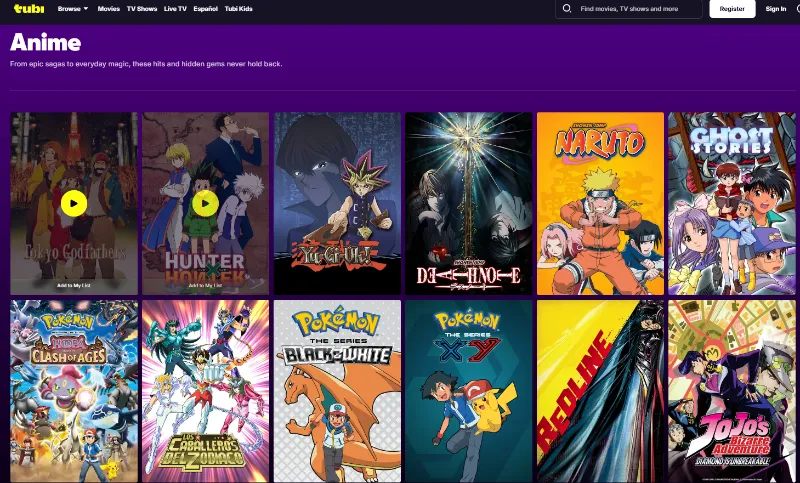The height and width of the screenshot is (483, 800).
Task: Open the Movies menu item
Action: (109, 8)
